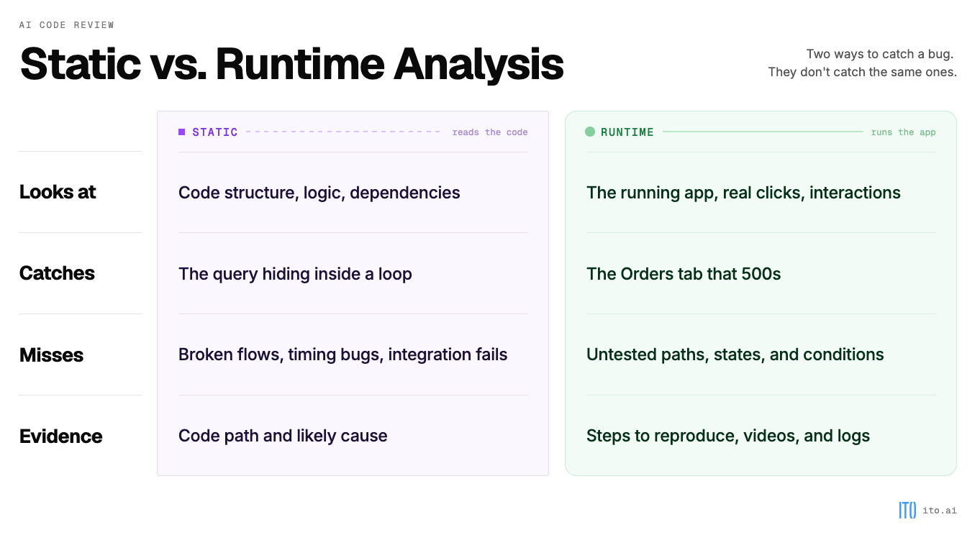Click 'Broken flows, timing bugs, integration fails'
Image resolution: width=980 pixels, height=540 pixels.
click(x=343, y=355)
